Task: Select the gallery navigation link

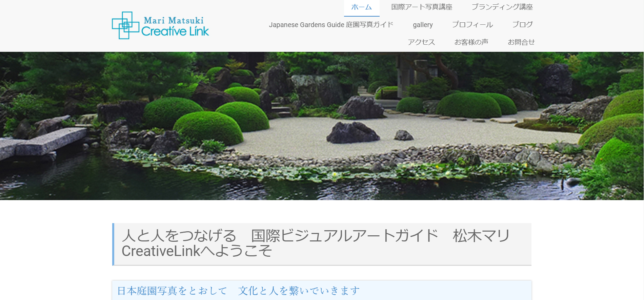Action: coord(422,25)
